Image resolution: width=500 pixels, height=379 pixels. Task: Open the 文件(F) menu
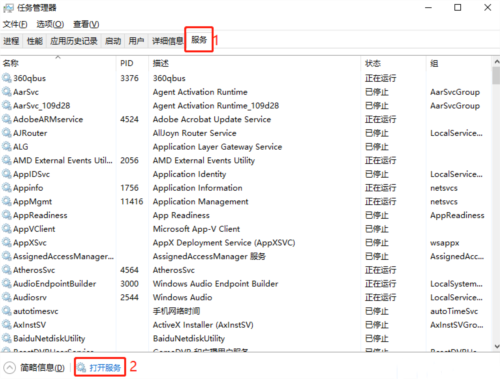click(15, 24)
